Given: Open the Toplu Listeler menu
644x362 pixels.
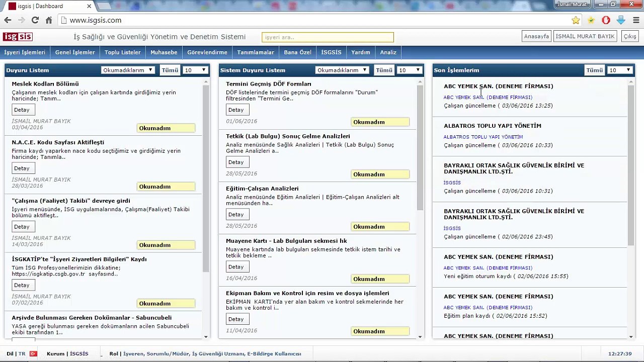Looking at the screenshot, I should 123,52.
